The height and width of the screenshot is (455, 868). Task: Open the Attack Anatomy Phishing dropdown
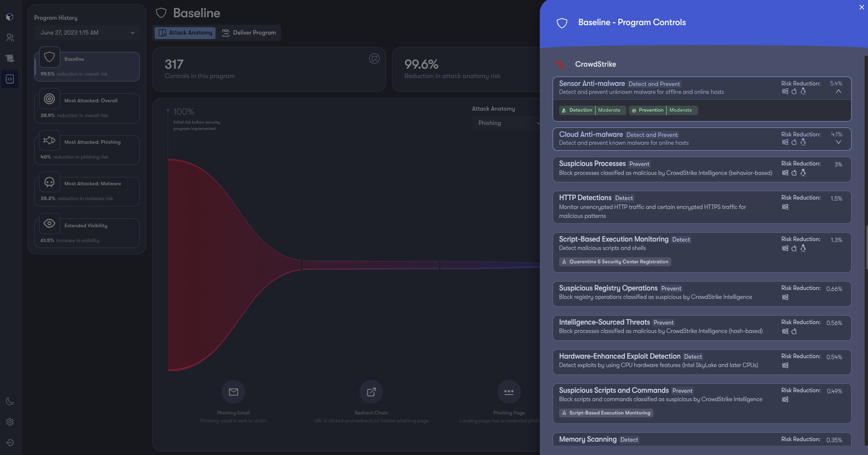pos(506,123)
